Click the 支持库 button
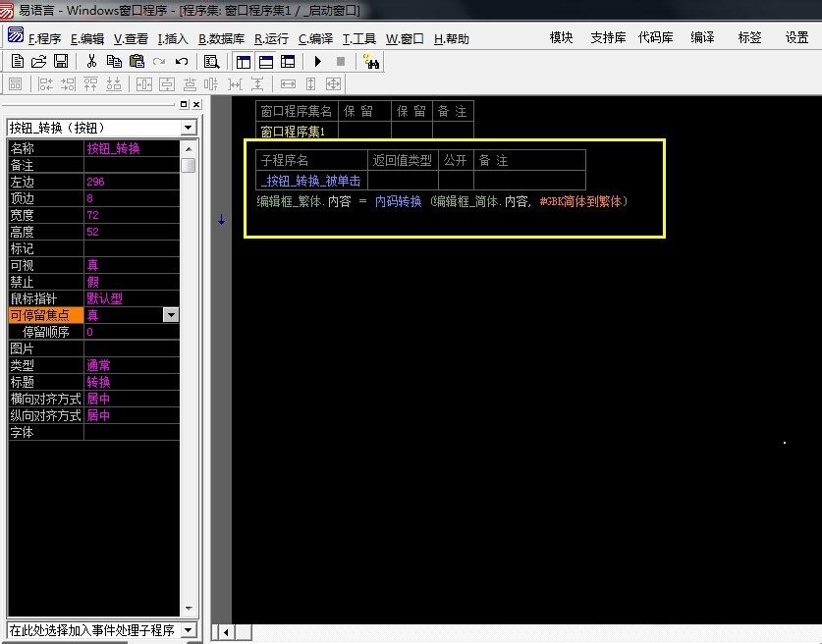Screen dimensions: 822x644 click(x=608, y=37)
